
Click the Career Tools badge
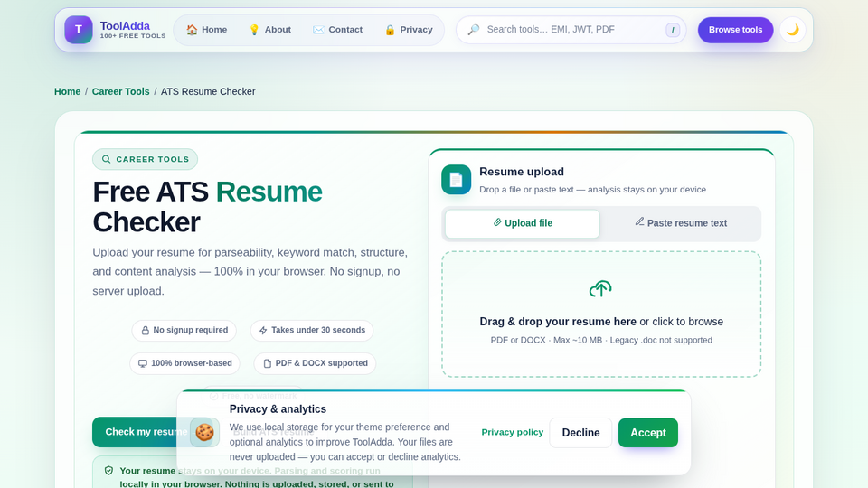point(145,159)
